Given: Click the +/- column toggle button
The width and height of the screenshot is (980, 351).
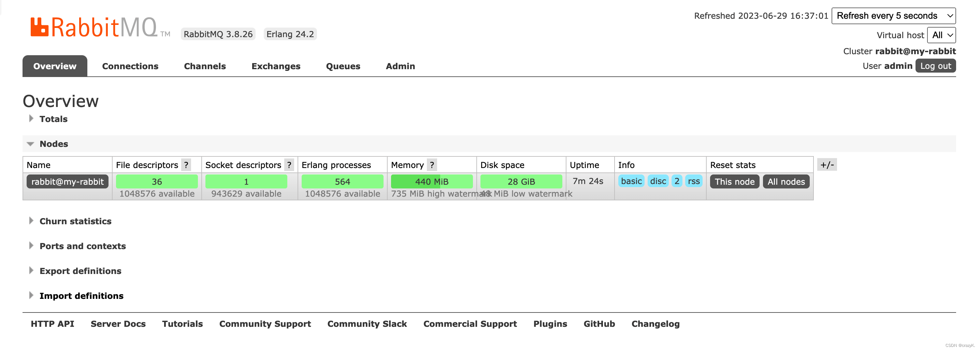Looking at the screenshot, I should [x=827, y=165].
